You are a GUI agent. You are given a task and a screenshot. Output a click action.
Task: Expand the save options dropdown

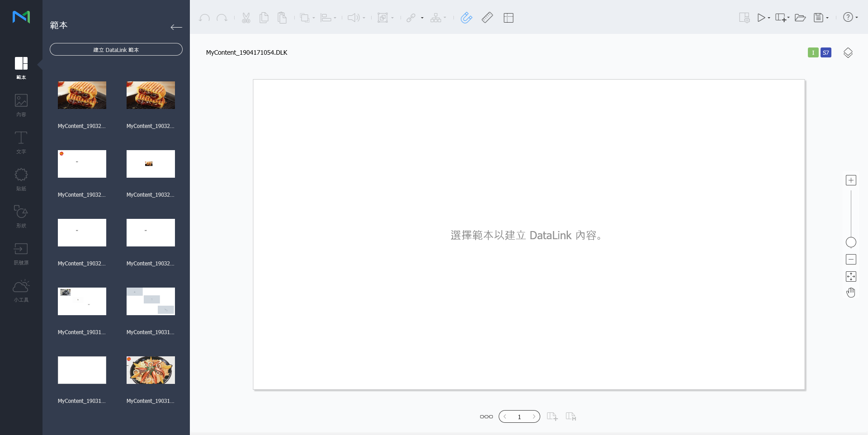coord(827,18)
